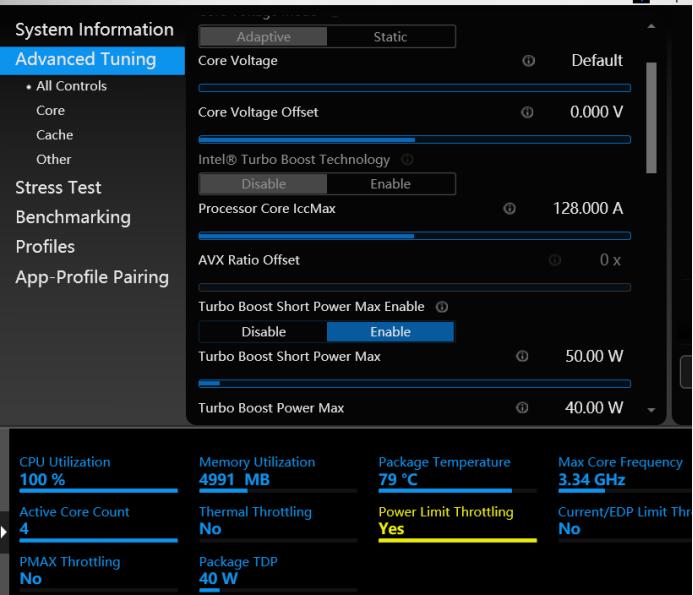Image resolution: width=693 pixels, height=595 pixels.
Task: Open the Cache sub-item under Advanced Tuning
Action: coord(54,135)
